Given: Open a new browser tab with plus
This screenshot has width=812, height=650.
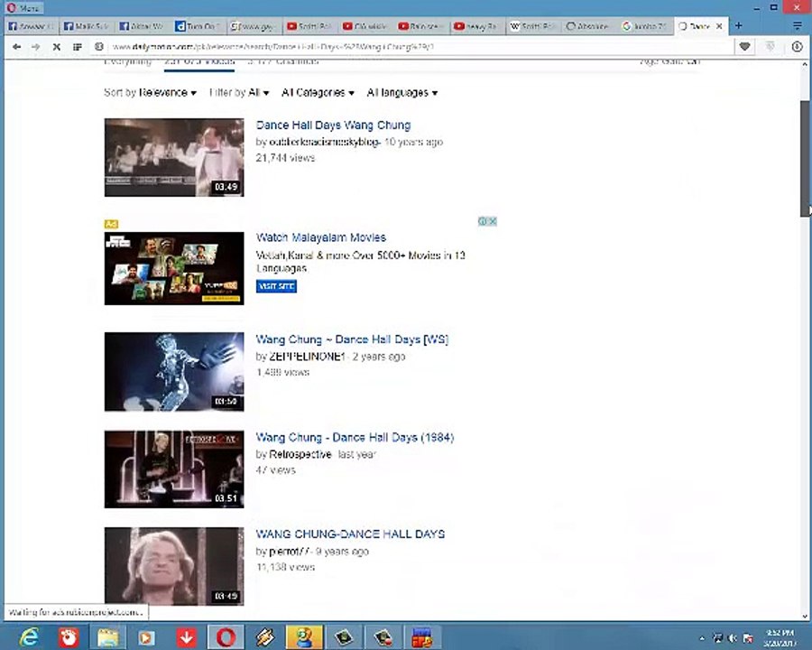Looking at the screenshot, I should tap(738, 25).
